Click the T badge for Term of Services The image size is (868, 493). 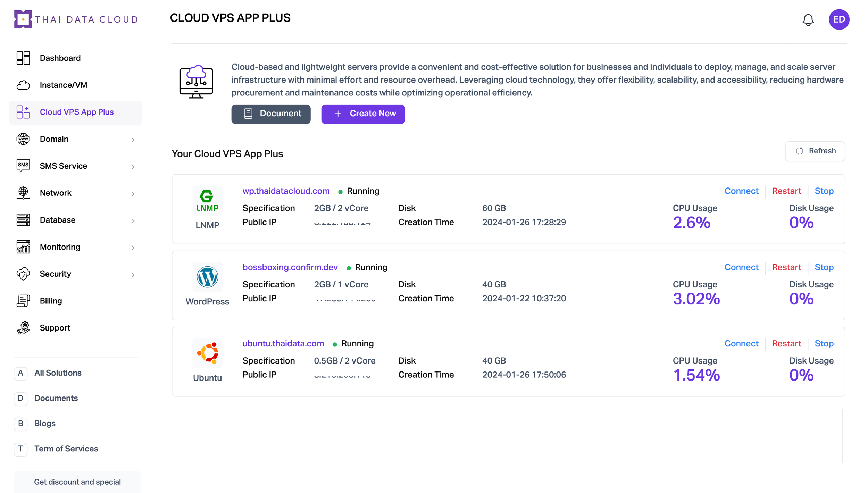pyautogui.click(x=20, y=449)
